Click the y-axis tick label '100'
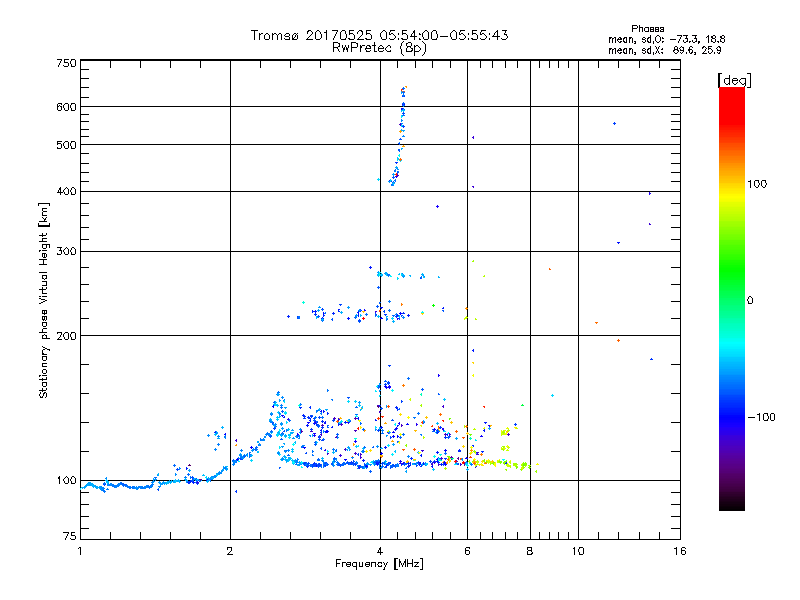 tap(66, 481)
